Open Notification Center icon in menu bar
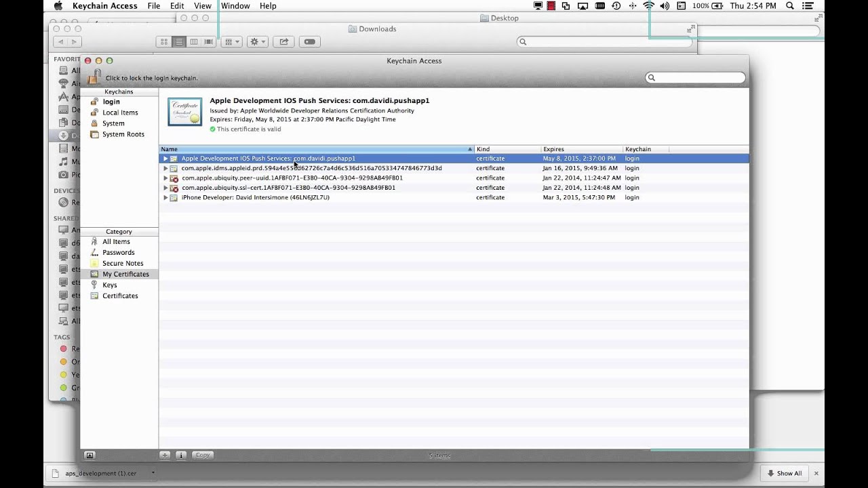 pos(808,5)
